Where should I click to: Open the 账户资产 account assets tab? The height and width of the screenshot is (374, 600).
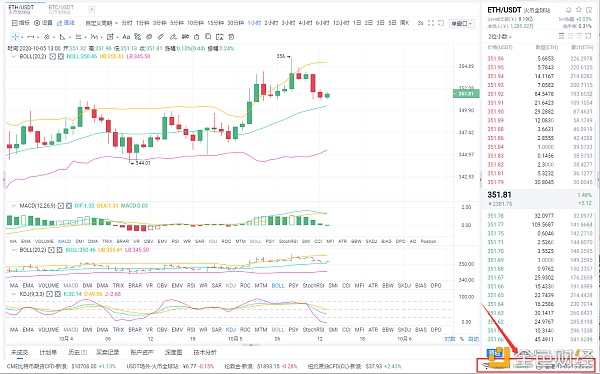click(142, 352)
